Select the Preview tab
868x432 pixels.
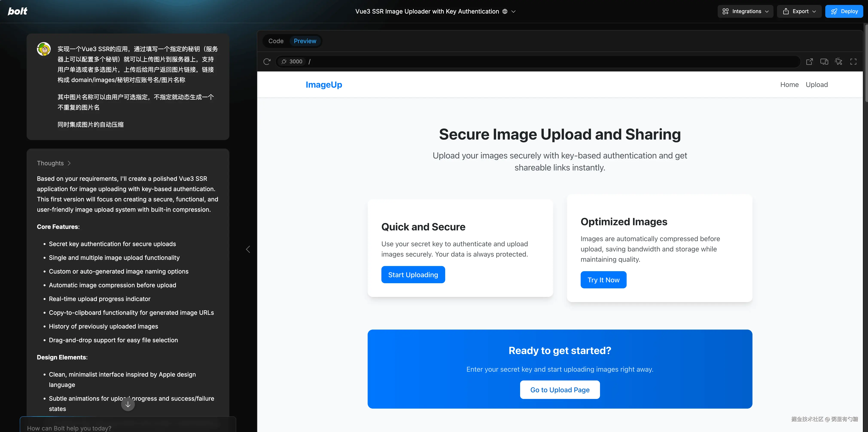click(x=305, y=41)
